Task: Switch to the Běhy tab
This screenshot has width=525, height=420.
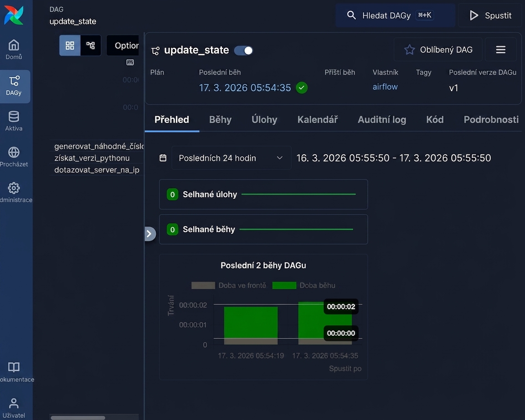Action: 220,120
